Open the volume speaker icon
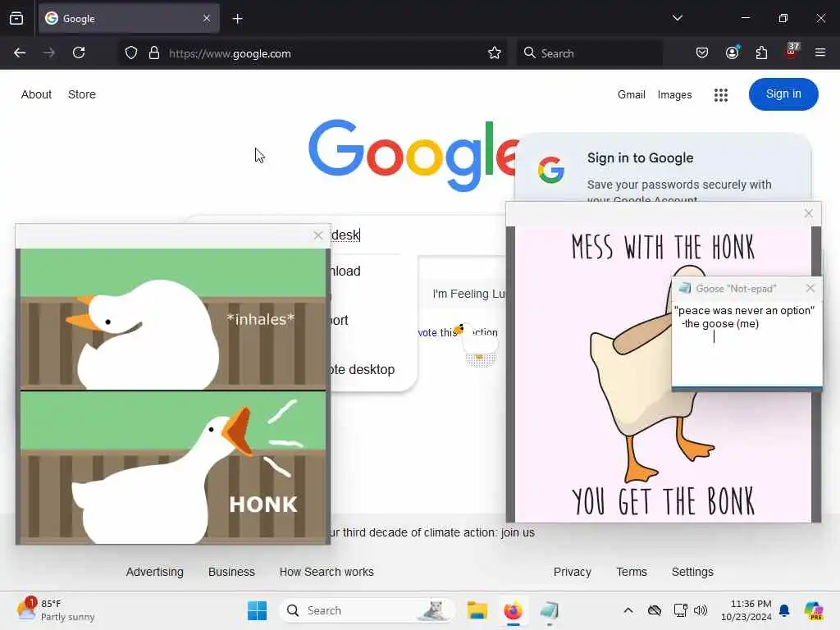The image size is (840, 630). click(x=701, y=610)
